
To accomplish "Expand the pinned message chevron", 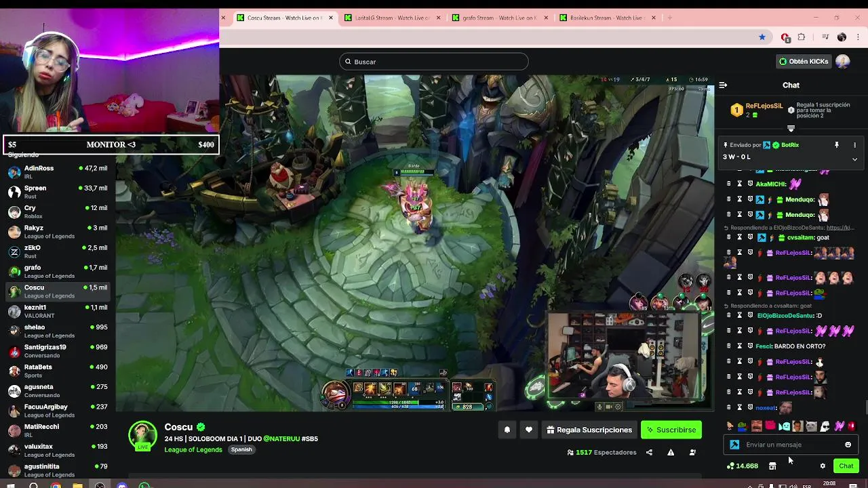I will (x=854, y=159).
